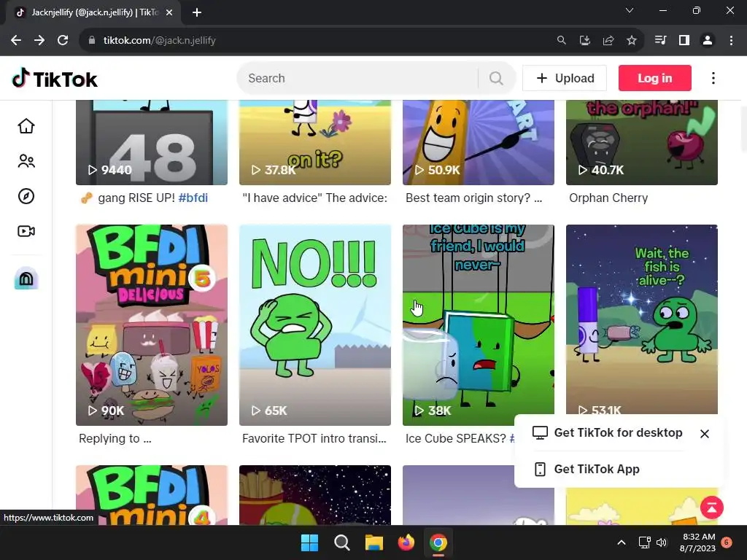The width and height of the screenshot is (747, 560).
Task: Open a new browser tab
Action: click(x=197, y=12)
